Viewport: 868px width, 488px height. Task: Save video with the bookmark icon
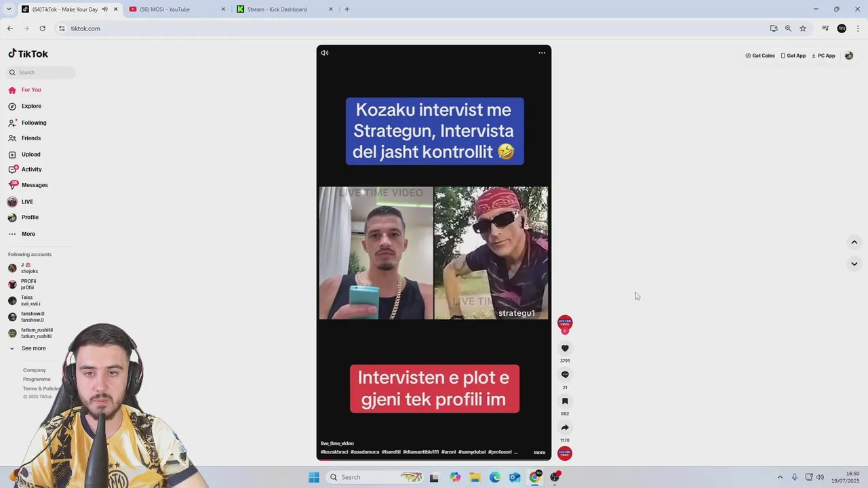(565, 401)
